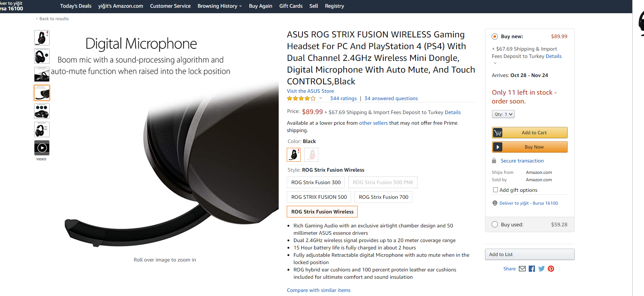Select the Buy used option
This screenshot has width=644, height=296.
(495, 224)
